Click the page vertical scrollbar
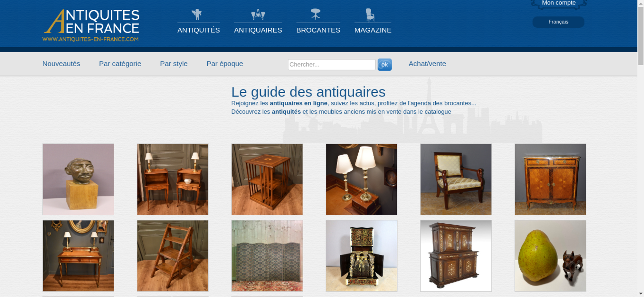 pos(641,148)
